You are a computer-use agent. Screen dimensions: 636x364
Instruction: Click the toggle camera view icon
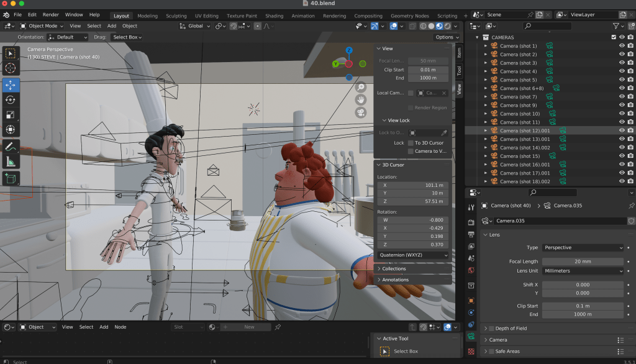(360, 112)
